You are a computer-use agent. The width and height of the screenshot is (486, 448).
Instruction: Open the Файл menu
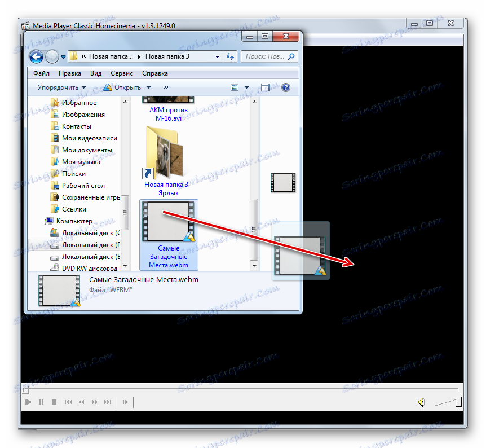tap(42, 73)
